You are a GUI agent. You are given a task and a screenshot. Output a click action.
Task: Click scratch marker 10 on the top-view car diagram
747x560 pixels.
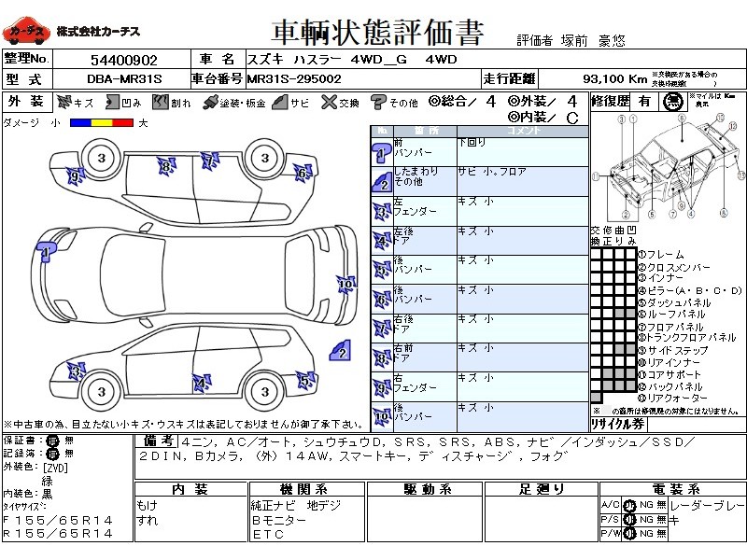coord(345,285)
